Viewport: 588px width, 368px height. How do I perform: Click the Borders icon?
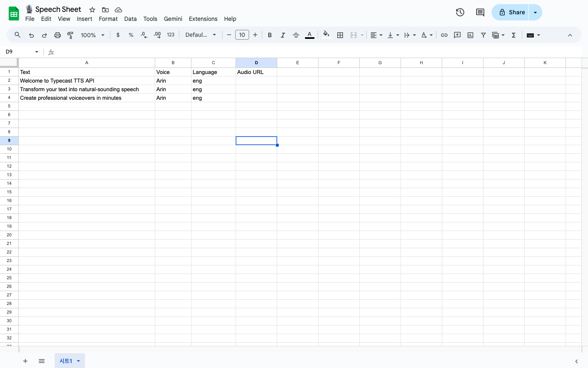[x=340, y=35]
